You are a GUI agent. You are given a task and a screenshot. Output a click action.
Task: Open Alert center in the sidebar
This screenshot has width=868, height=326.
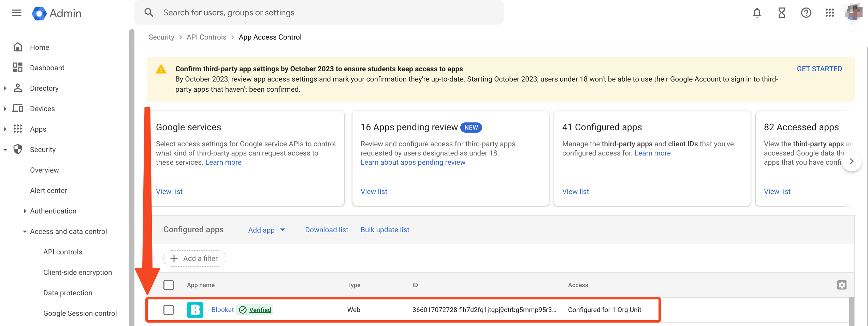point(48,191)
